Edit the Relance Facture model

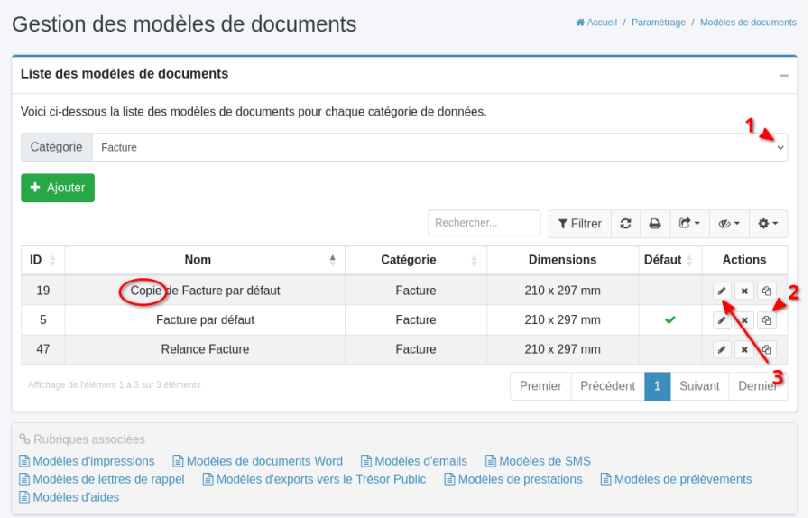721,350
